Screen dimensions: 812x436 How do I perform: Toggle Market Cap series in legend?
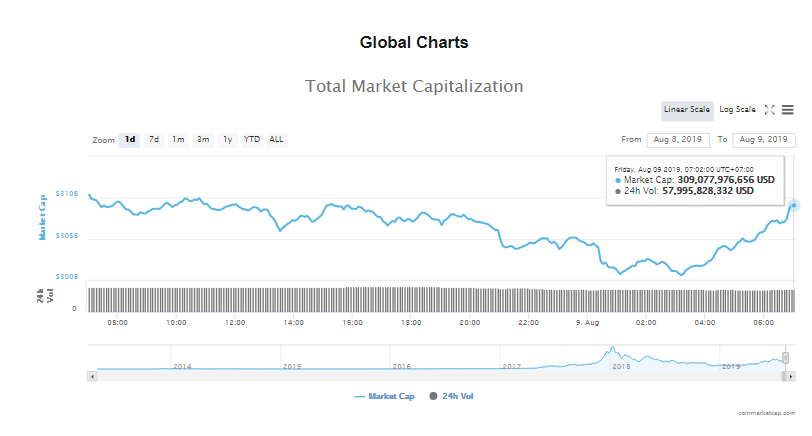click(x=384, y=396)
